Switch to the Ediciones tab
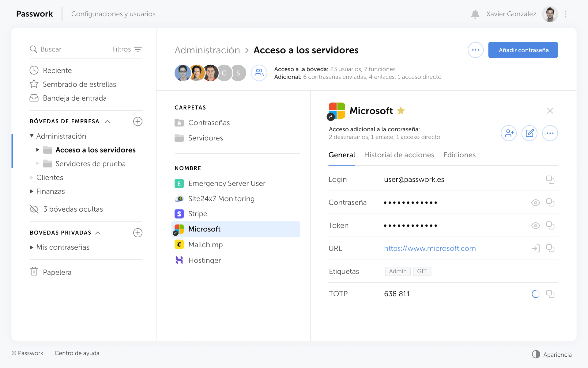 click(x=459, y=155)
